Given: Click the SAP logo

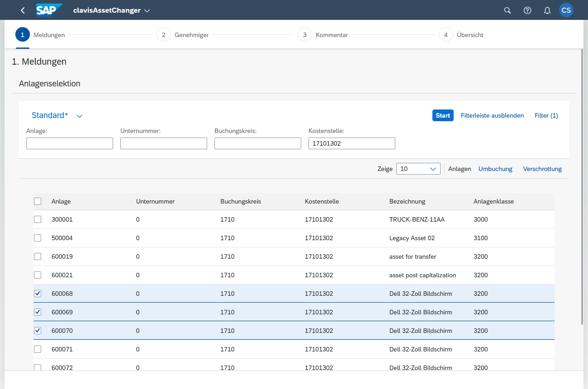Looking at the screenshot, I should point(49,10).
